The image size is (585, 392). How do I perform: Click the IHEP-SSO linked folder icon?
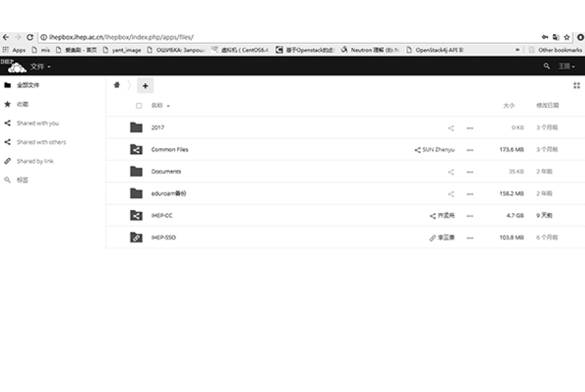(136, 238)
